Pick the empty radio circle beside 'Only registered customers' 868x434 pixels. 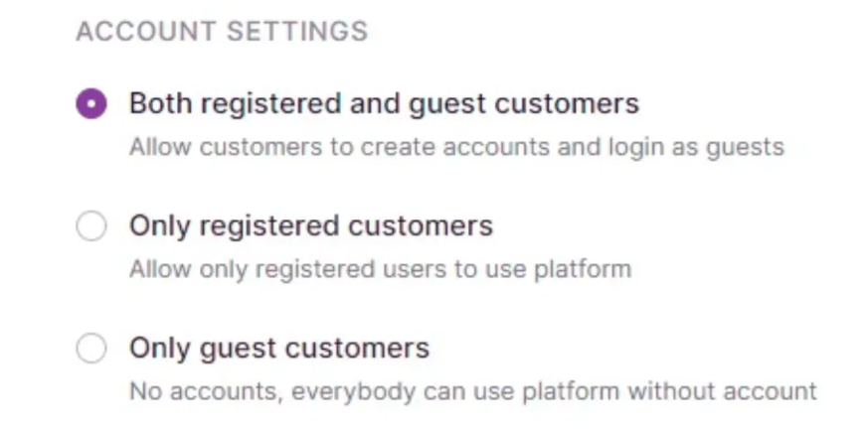[91, 227]
